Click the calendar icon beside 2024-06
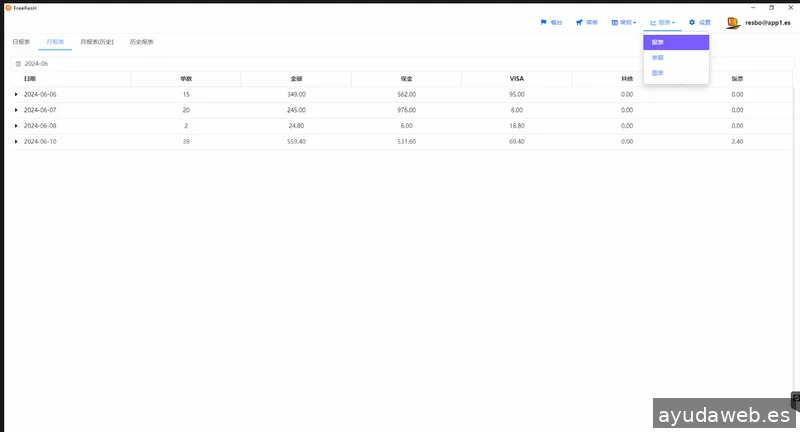Viewport: 800px width, 432px height. point(18,64)
